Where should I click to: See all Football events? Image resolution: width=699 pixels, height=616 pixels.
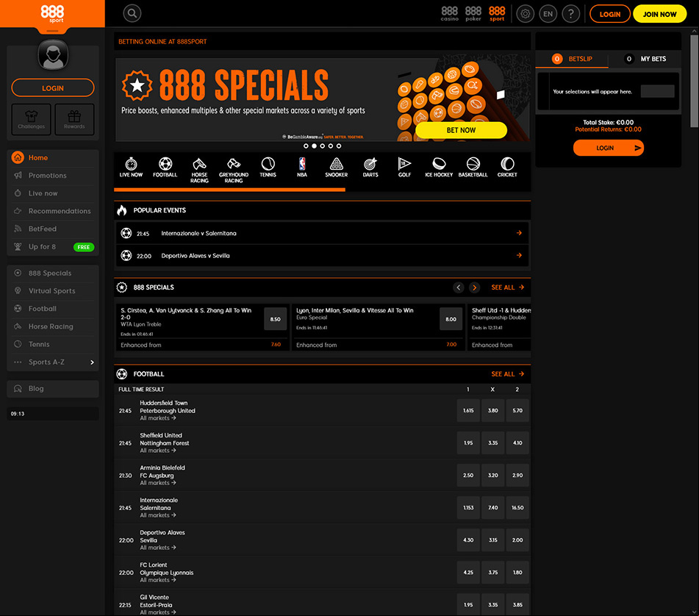point(507,374)
